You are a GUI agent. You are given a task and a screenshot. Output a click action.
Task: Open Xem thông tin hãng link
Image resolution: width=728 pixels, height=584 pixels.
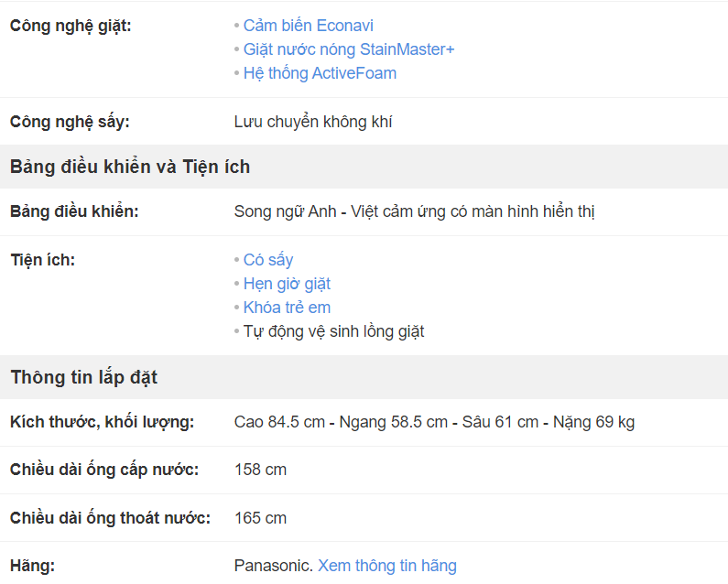(x=387, y=566)
